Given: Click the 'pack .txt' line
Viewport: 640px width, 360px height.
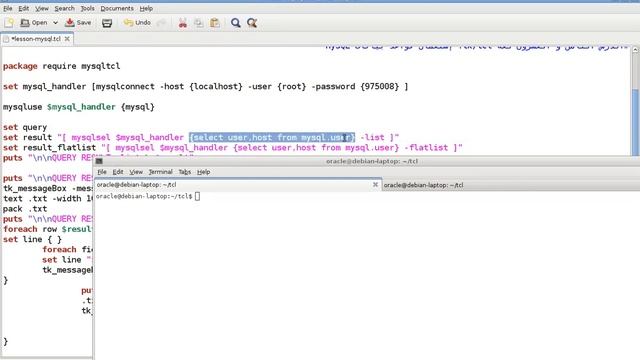Looking at the screenshot, I should click(25, 209).
